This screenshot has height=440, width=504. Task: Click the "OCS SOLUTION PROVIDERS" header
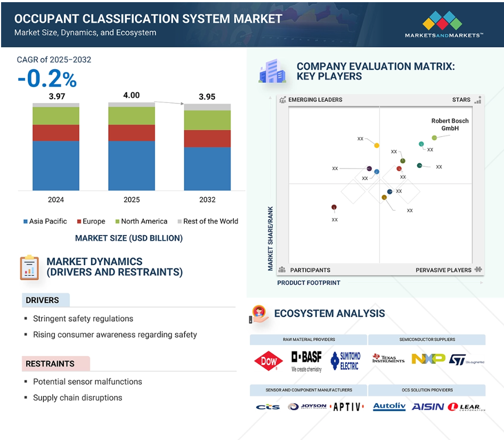[x=427, y=390]
